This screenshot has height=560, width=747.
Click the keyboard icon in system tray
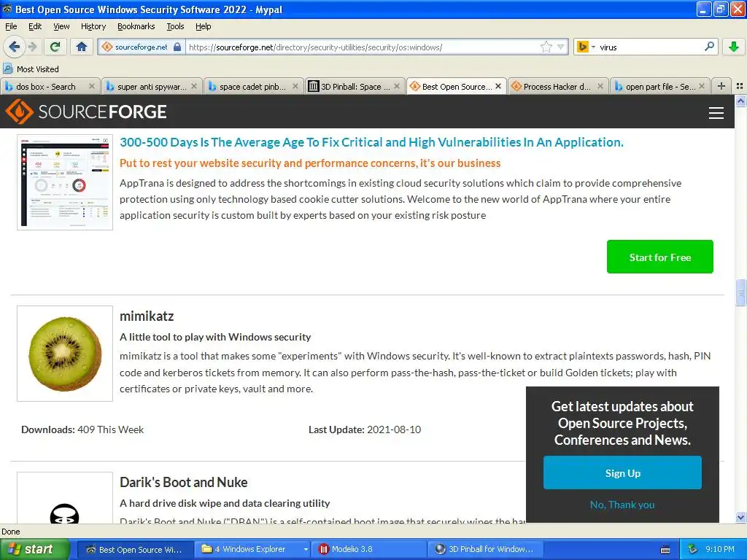665,550
